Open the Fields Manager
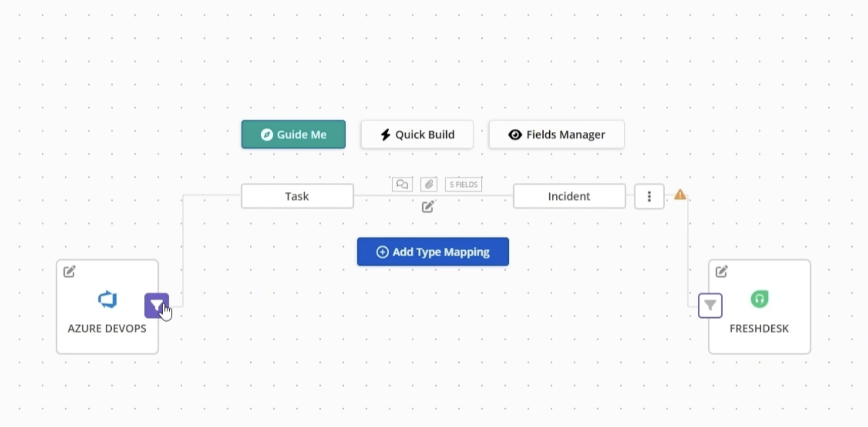The image size is (868, 427). (556, 134)
